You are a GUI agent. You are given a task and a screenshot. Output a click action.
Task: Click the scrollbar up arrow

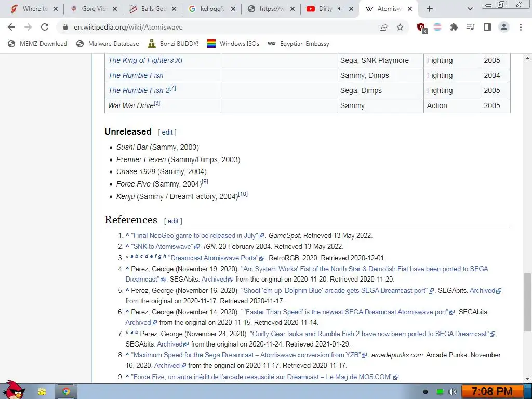tap(527, 58)
